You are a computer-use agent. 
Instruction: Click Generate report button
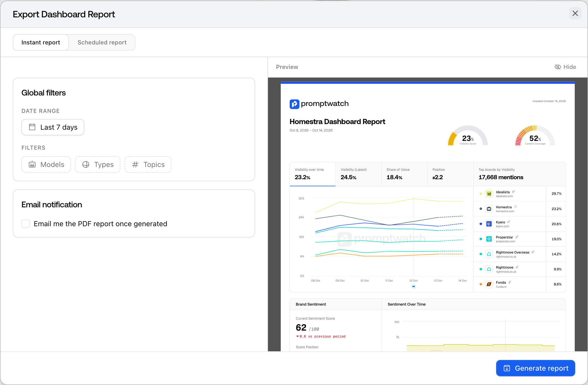pos(536,368)
